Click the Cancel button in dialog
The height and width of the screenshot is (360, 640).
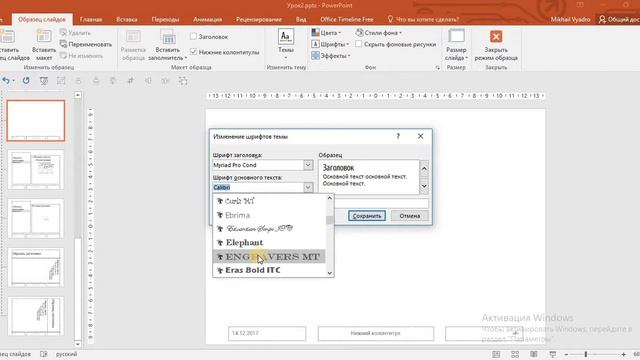point(410,216)
